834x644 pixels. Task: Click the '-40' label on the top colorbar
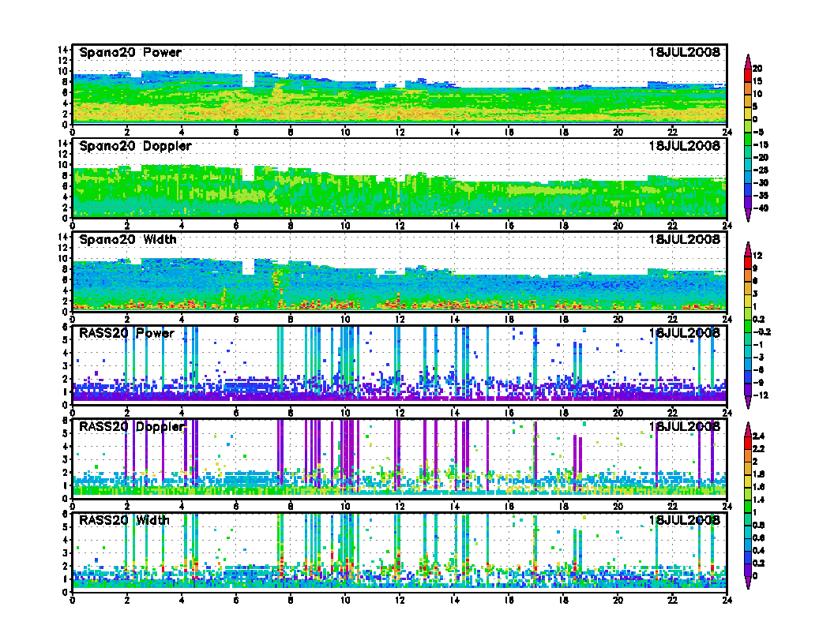[x=761, y=208]
